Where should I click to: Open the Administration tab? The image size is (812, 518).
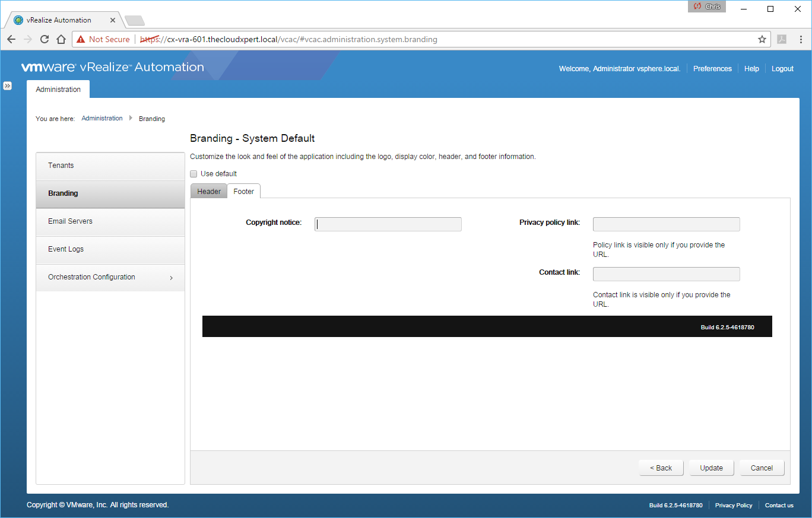click(58, 90)
